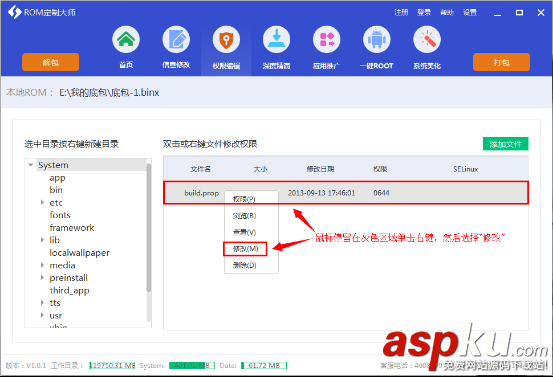
Task: Open the 一键ROOT android icon
Action: tap(377, 39)
